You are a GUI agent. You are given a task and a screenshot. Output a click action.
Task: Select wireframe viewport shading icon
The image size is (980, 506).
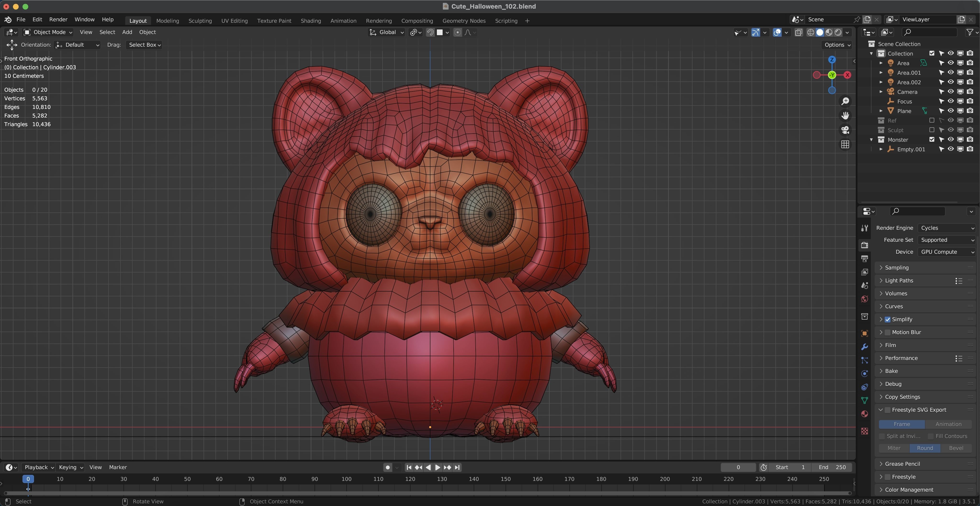point(810,32)
